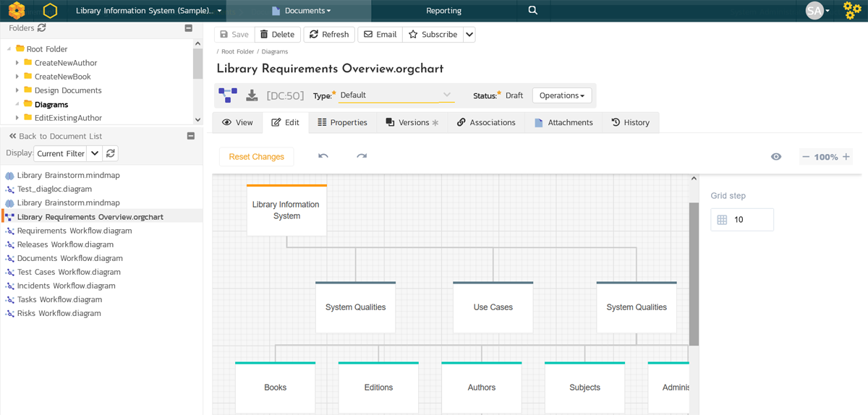The image size is (868, 415).
Task: Open the Operations dropdown
Action: [x=561, y=95]
